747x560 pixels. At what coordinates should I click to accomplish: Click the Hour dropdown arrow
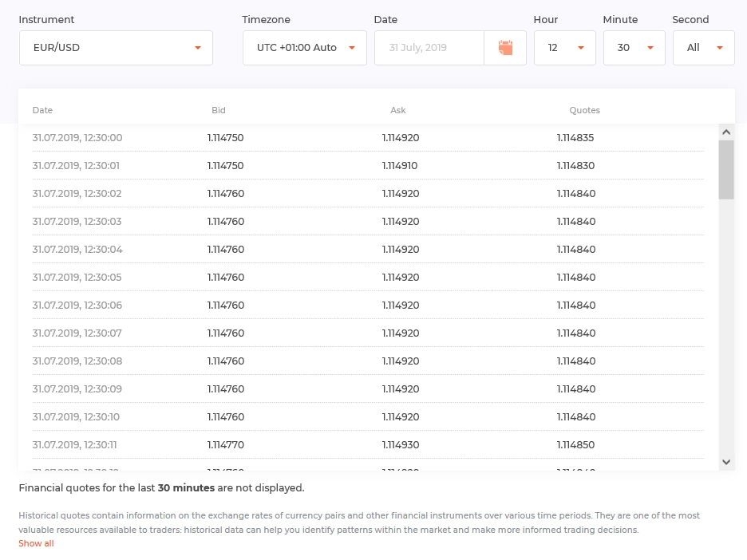tap(582, 48)
